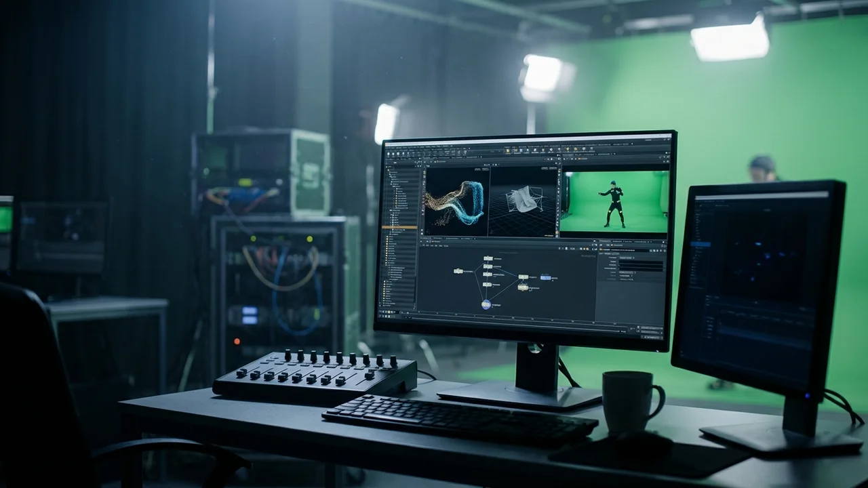Viewport: 868px width, 488px height.
Task: Select the blue highlighted node in the node graph
Action: point(546,278)
